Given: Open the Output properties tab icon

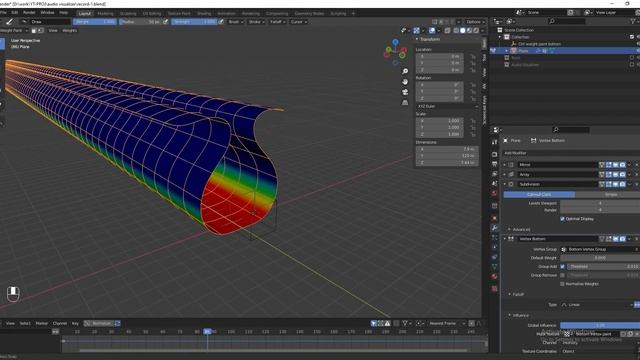Looking at the screenshot, I should [x=494, y=164].
